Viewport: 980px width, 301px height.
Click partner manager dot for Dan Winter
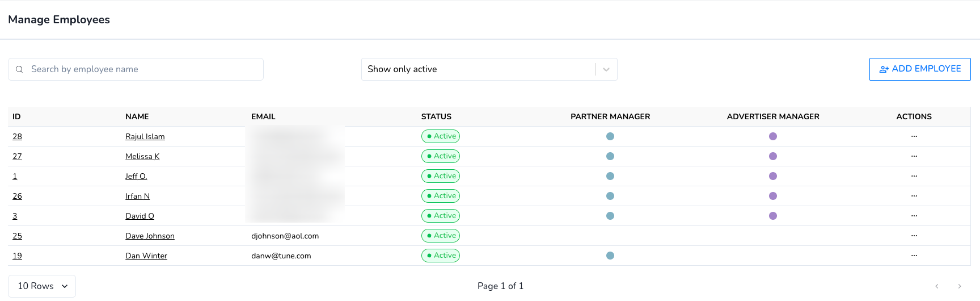pyautogui.click(x=610, y=256)
